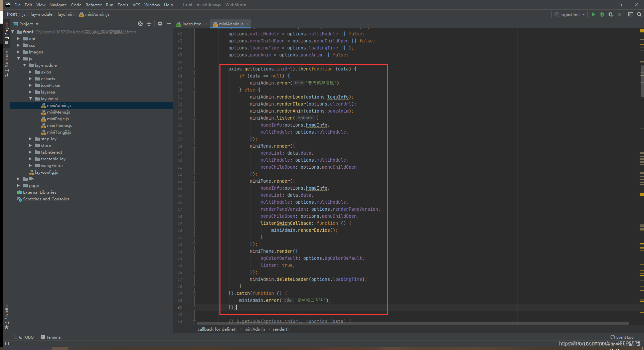Screen dimensions: 644x350
Task: Fold code block at line 47
Action: [194, 69]
